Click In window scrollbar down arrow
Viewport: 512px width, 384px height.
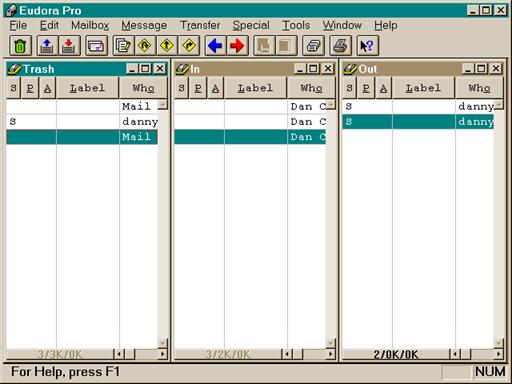[330, 343]
